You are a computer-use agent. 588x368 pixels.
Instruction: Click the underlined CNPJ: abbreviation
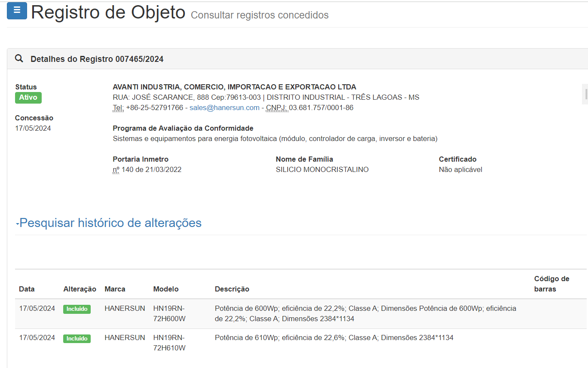(276, 108)
